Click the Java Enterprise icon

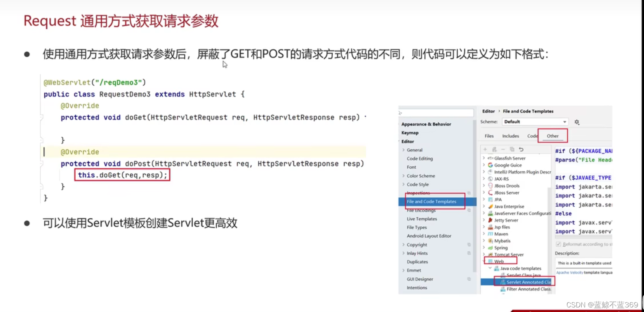point(490,206)
